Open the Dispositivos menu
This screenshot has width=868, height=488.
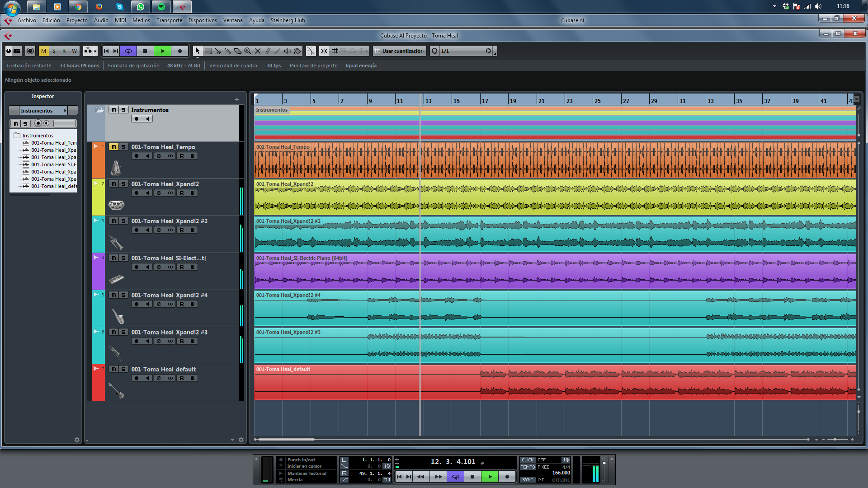pyautogui.click(x=203, y=20)
